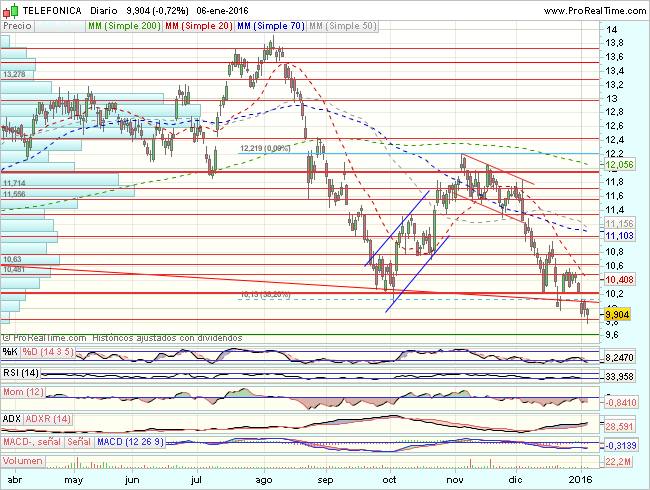Click the RSI (14) indicator label
Viewport: 650px width, 490px height.
[21, 373]
